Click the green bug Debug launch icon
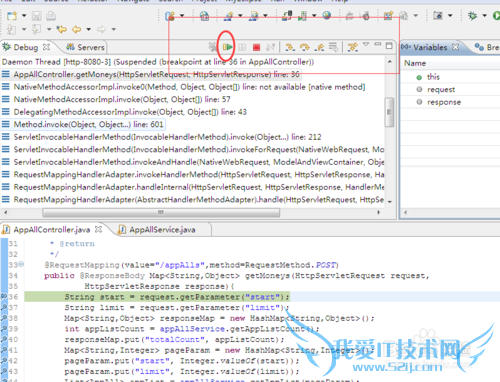500x382 pixels. [472, 16]
